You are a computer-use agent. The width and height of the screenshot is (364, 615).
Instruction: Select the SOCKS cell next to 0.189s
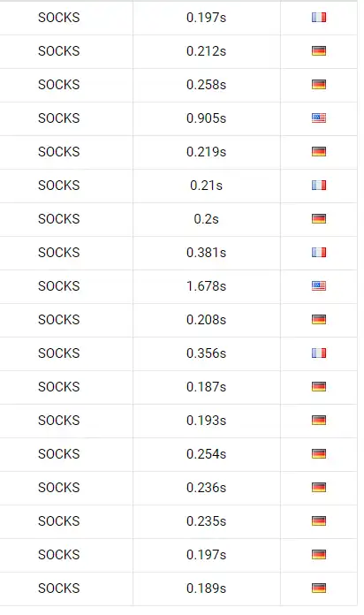66,588
